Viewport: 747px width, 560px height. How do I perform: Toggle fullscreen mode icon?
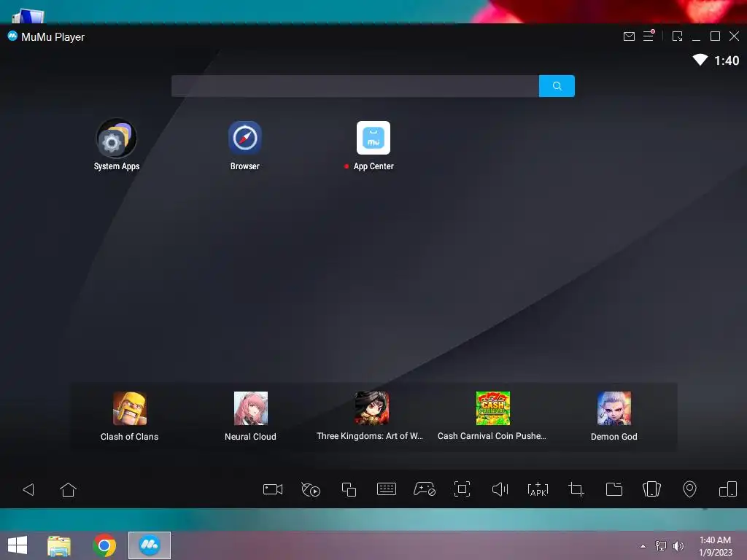[x=462, y=489]
